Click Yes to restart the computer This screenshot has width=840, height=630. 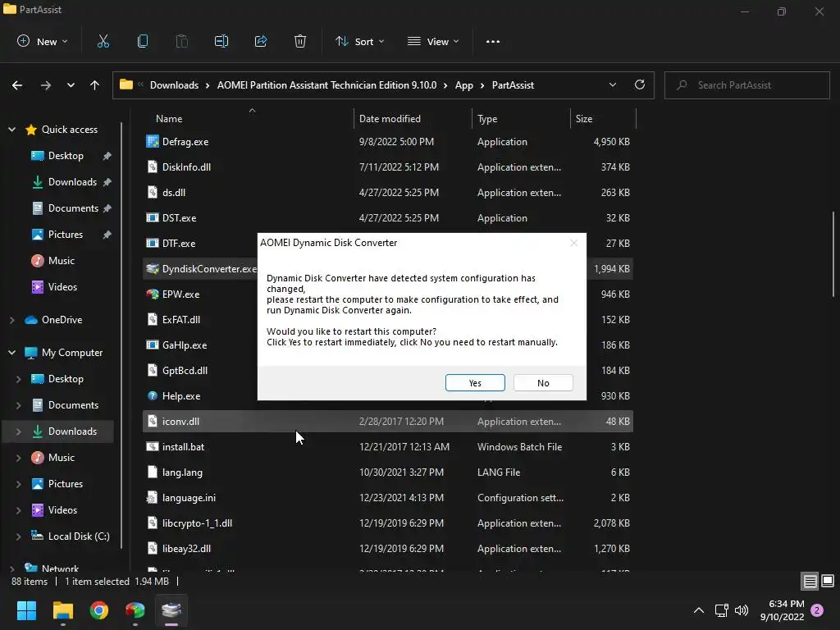[x=475, y=382]
